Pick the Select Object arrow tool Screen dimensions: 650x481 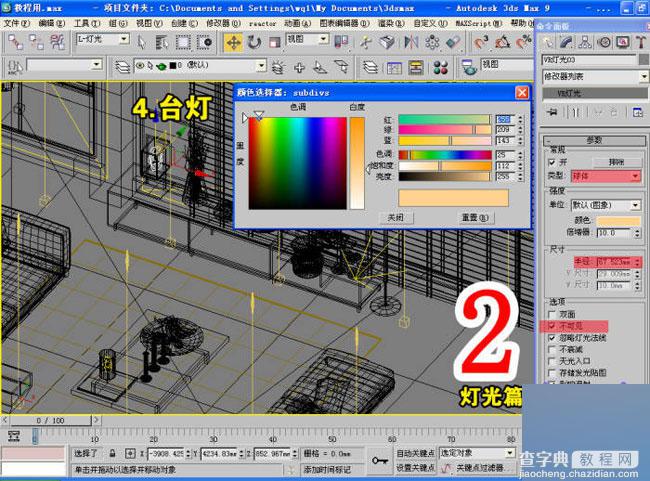142,42
